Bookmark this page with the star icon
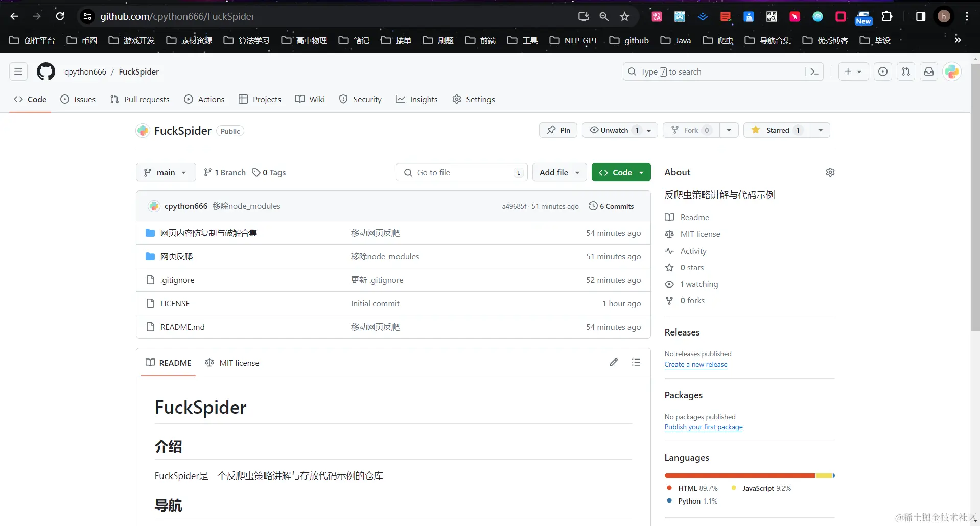Viewport: 980px width, 526px height. (624, 17)
